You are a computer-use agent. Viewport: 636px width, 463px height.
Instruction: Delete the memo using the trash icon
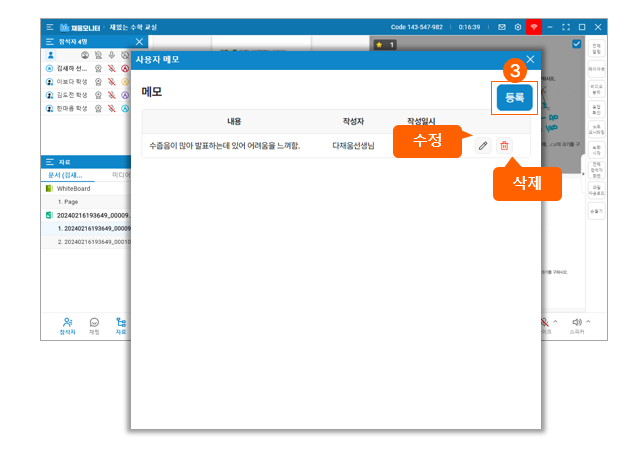504,146
